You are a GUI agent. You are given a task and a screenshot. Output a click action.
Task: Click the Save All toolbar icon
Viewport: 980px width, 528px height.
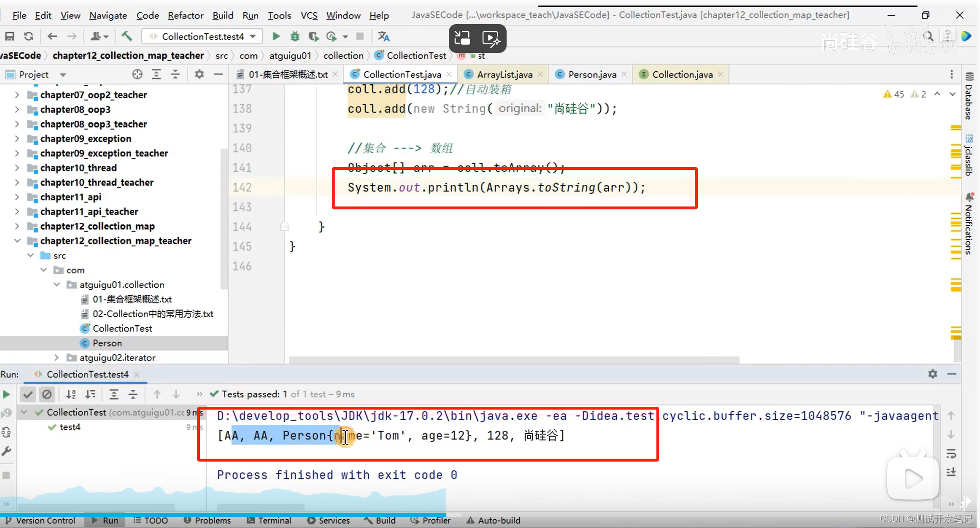point(10,36)
